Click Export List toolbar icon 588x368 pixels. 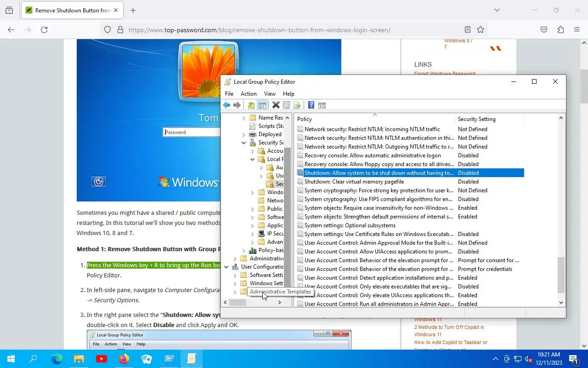(x=297, y=105)
